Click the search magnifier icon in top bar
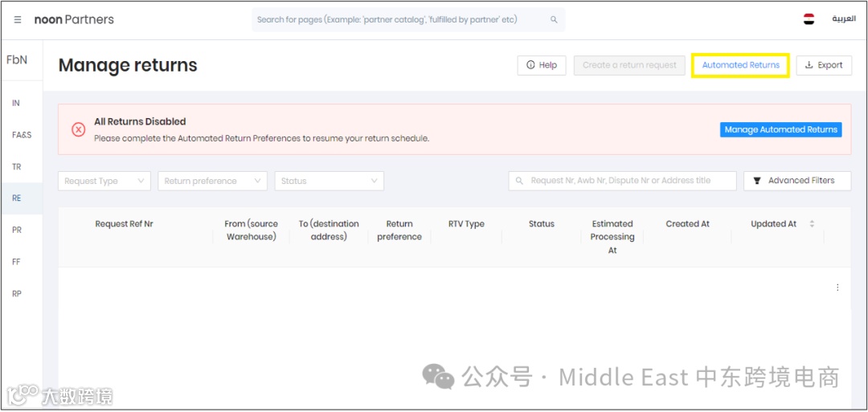868x412 pixels. tap(554, 20)
